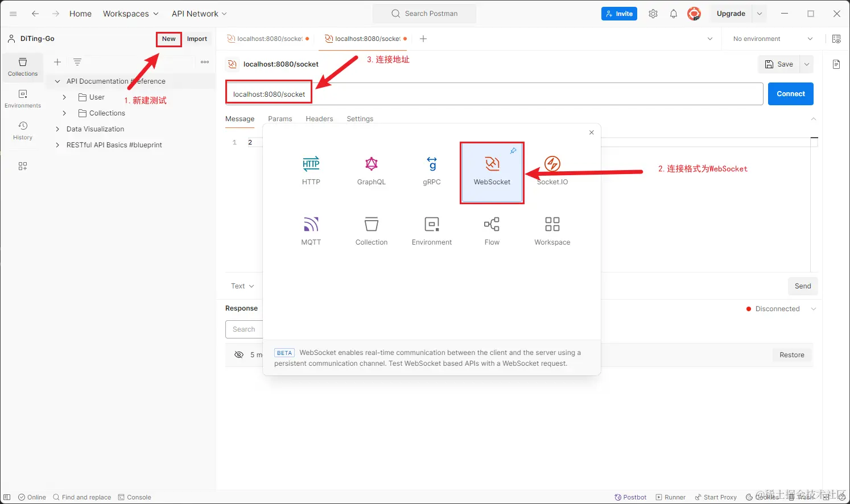Toggle hidden messages eye icon
The height and width of the screenshot is (504, 850).
pyautogui.click(x=239, y=355)
